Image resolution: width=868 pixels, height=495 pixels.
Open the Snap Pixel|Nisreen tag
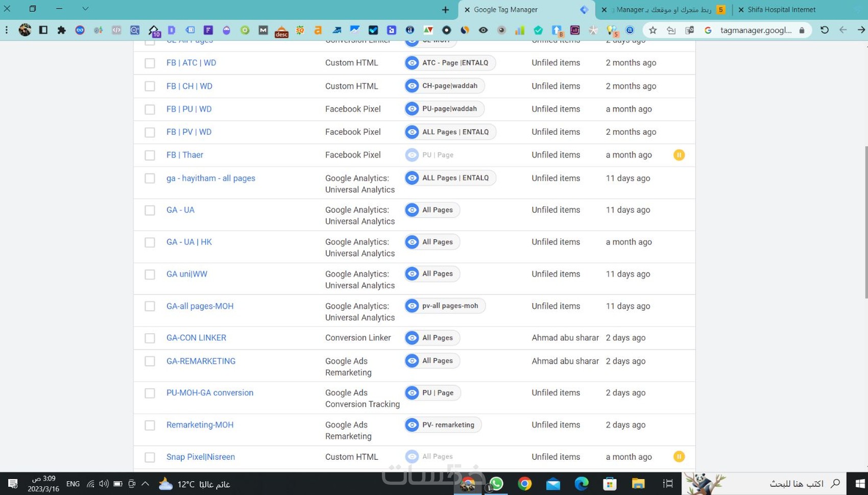click(201, 457)
